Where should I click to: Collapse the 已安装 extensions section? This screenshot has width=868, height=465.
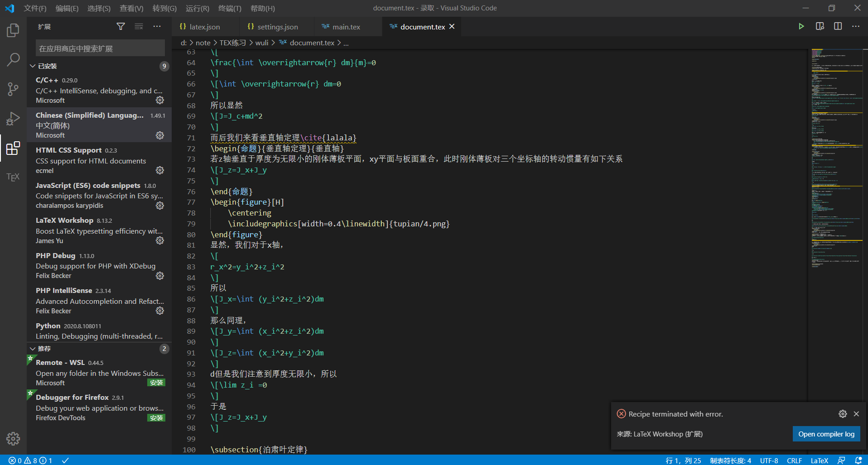(x=32, y=66)
